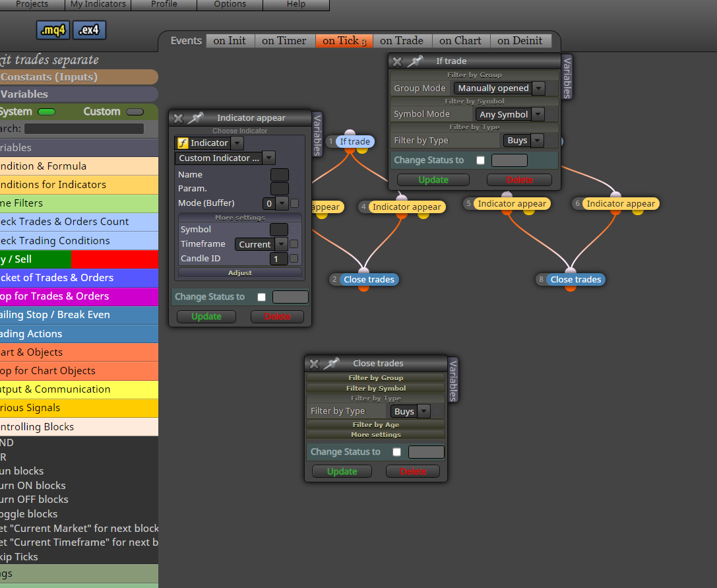Open Variables tab on Indicator appear panel

pyautogui.click(x=317, y=134)
